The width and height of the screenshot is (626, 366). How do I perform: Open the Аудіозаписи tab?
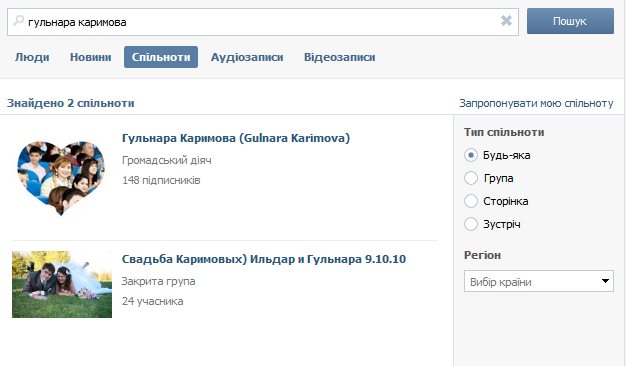pyautogui.click(x=247, y=57)
